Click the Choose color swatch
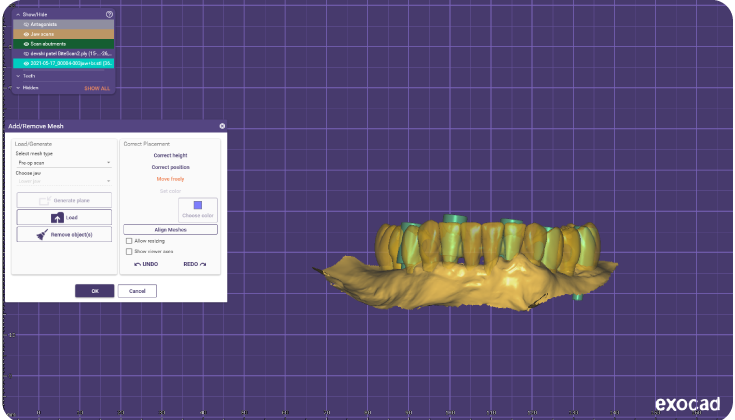This screenshot has height=420, width=735. coord(198,205)
